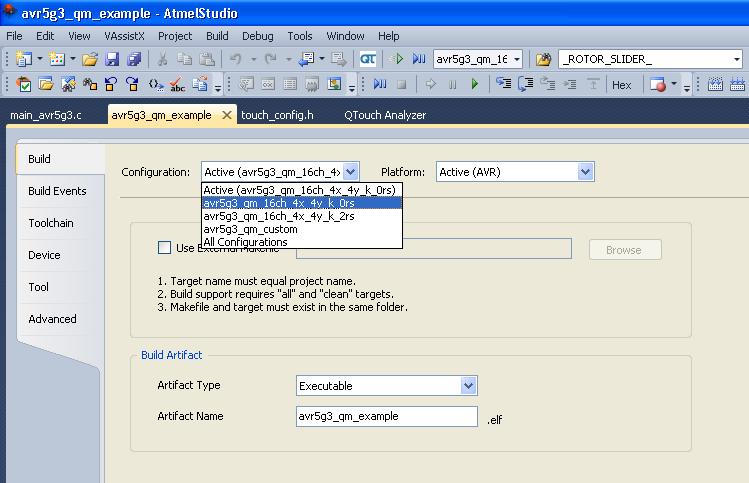
Task: Open the Artifact Type Executable dropdown
Action: (469, 386)
